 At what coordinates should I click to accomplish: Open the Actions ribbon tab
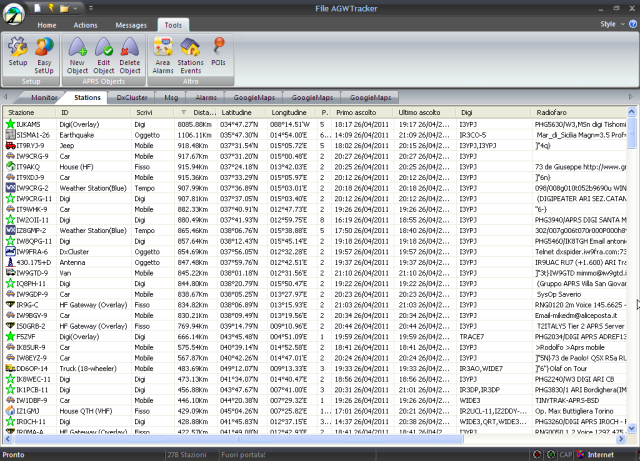(85, 25)
